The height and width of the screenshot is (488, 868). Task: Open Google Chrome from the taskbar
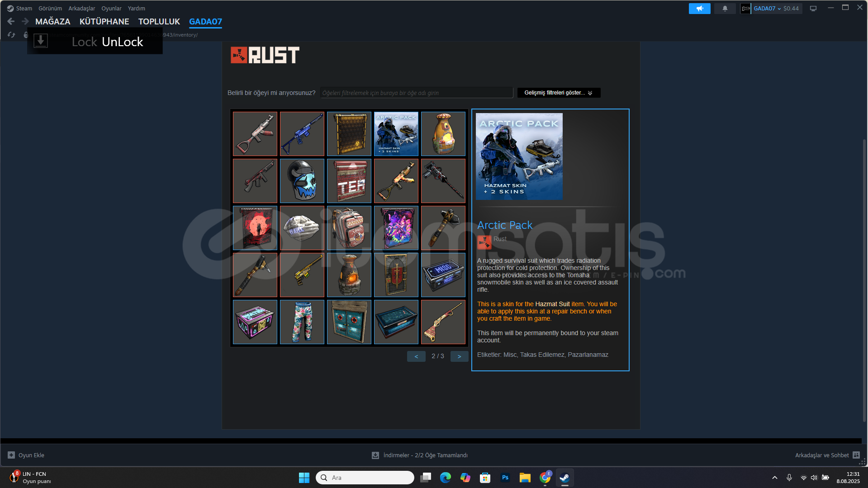pyautogui.click(x=545, y=478)
